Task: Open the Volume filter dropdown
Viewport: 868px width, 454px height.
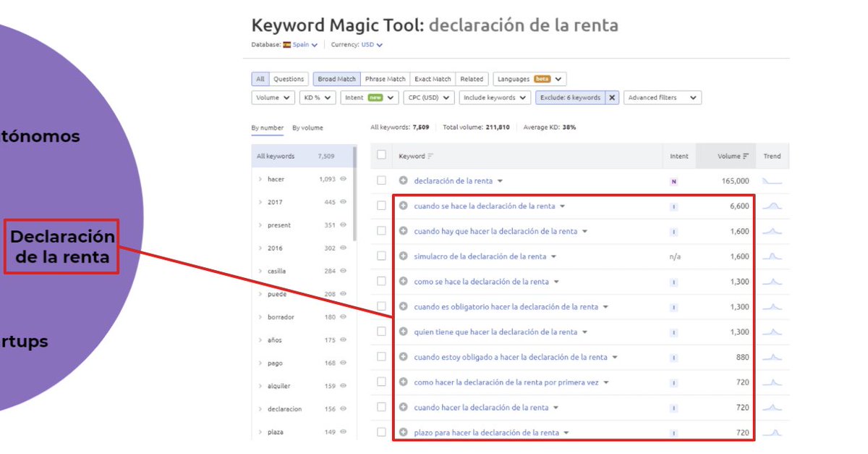Action: pyautogui.click(x=273, y=98)
